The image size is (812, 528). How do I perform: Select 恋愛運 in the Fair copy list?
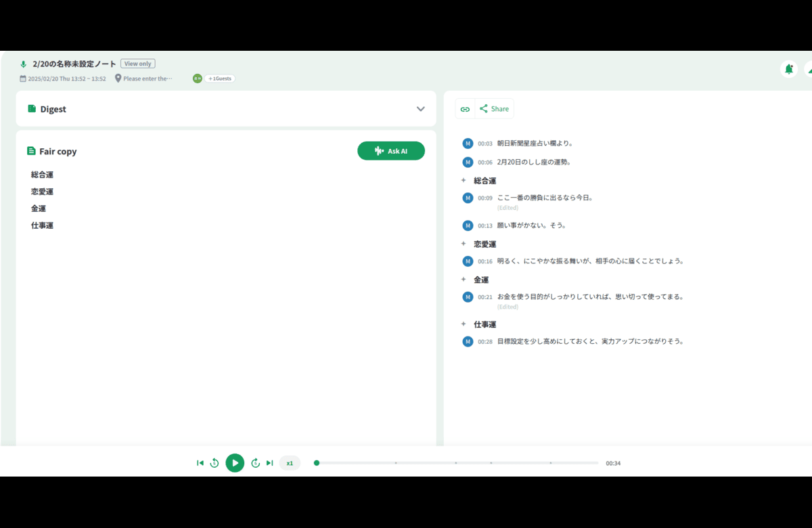42,192
